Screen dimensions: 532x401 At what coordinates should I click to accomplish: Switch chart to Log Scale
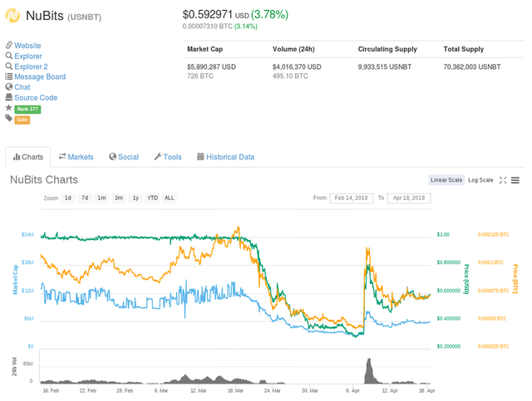point(480,180)
